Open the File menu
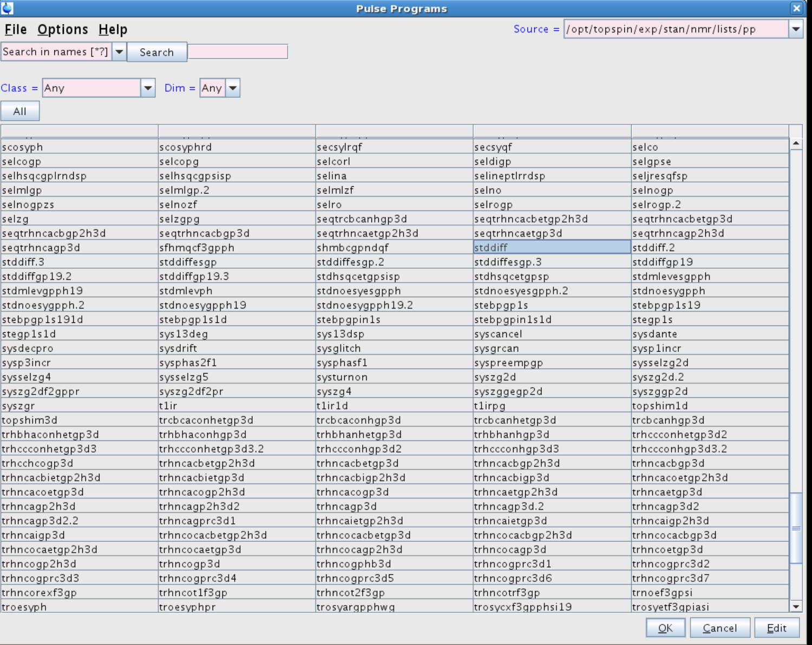812x645 pixels. tap(16, 30)
